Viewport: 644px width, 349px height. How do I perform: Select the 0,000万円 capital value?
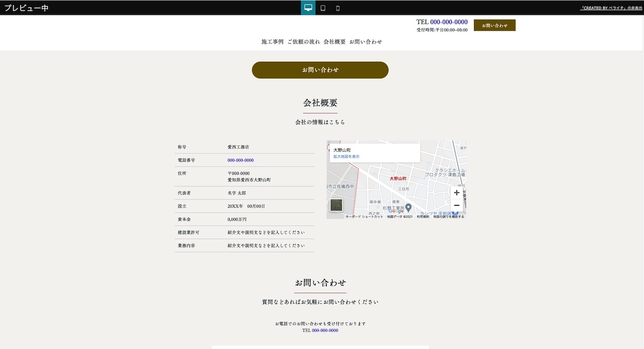coord(237,219)
